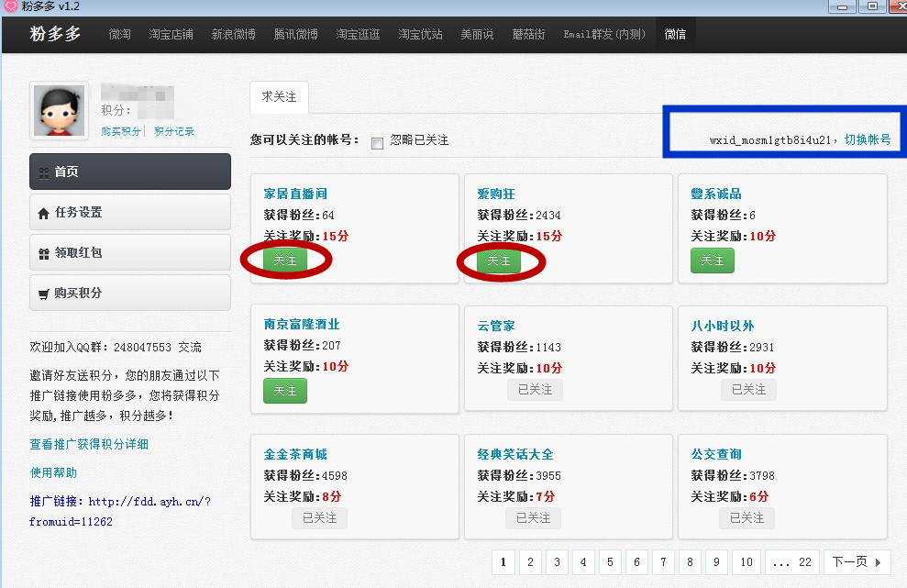Follow the 南京富隆酒业 account

pyautogui.click(x=284, y=391)
